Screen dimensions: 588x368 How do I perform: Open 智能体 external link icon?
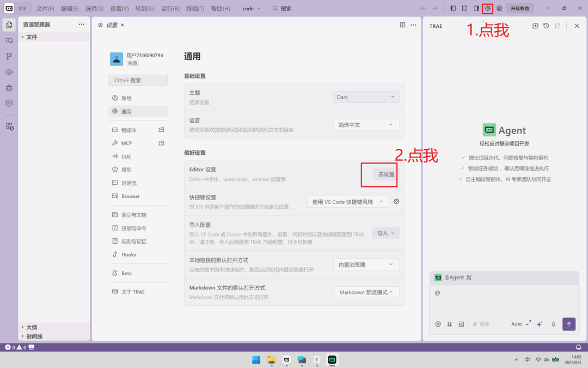[161, 130]
